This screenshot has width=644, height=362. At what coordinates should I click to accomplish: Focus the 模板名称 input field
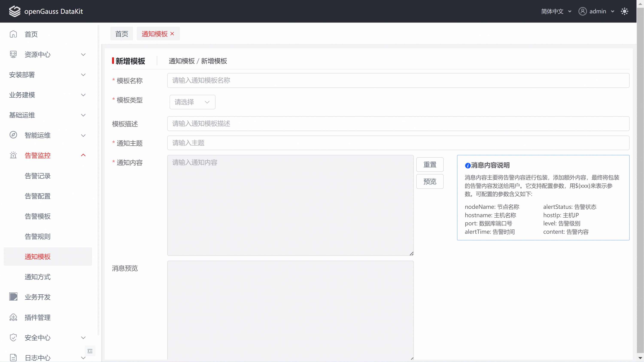point(398,80)
